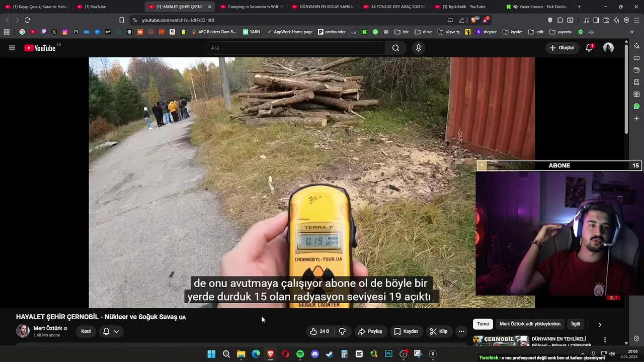Open the AppWork Home page bookmark
The height and width of the screenshot is (362, 644).
(289, 32)
